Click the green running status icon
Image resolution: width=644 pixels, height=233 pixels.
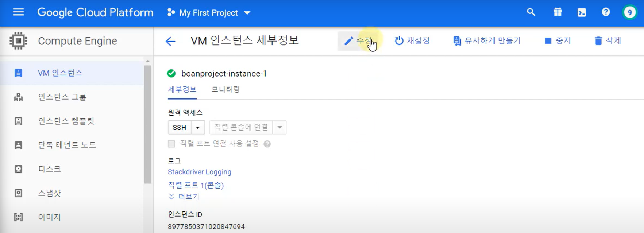pyautogui.click(x=171, y=74)
